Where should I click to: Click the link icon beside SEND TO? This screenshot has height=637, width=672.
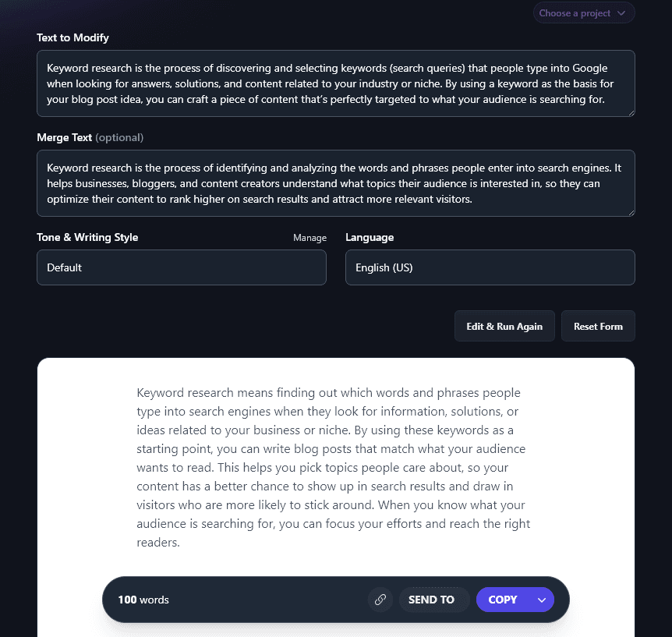[x=380, y=600]
